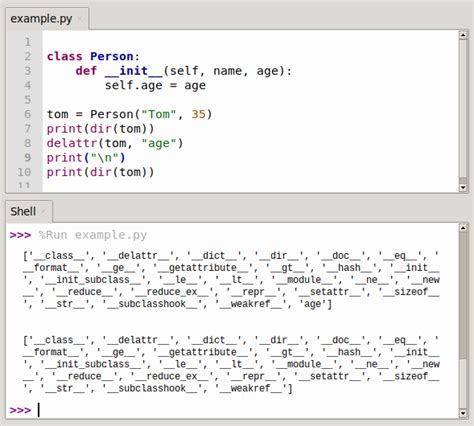Click '__subclasshook__' in second shell output
474x426 pixels.
point(152,388)
